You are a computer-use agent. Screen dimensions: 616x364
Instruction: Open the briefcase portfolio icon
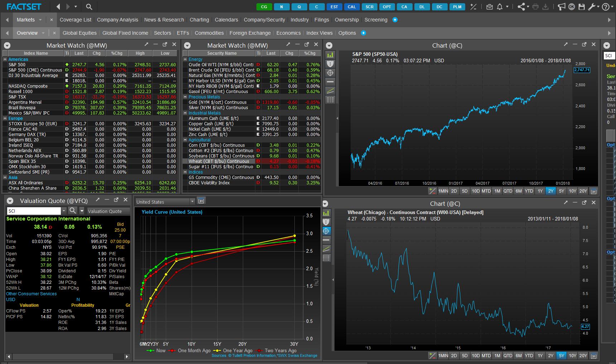tap(490, 7)
